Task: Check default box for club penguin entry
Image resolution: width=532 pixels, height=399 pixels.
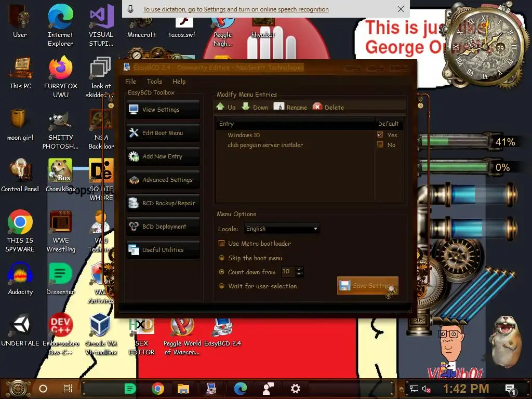Action: (x=380, y=144)
